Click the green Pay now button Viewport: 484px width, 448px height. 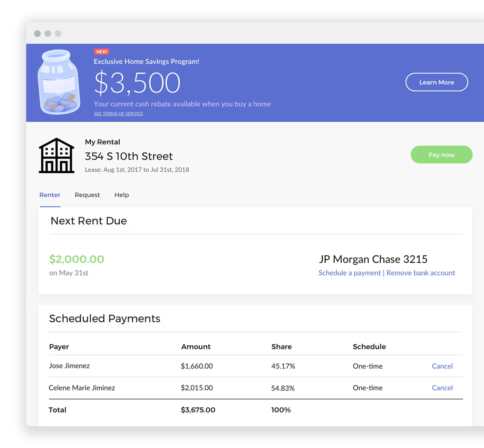click(x=441, y=155)
